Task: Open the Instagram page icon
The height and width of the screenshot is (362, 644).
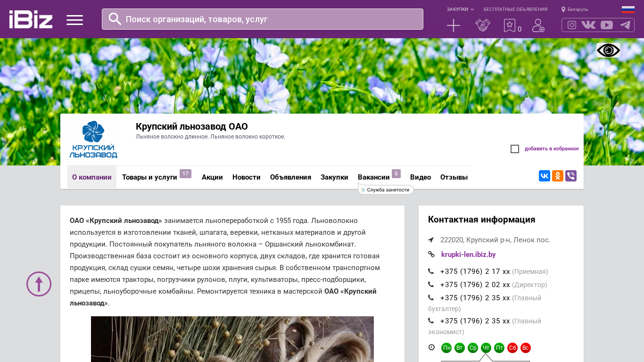Action: point(572,25)
